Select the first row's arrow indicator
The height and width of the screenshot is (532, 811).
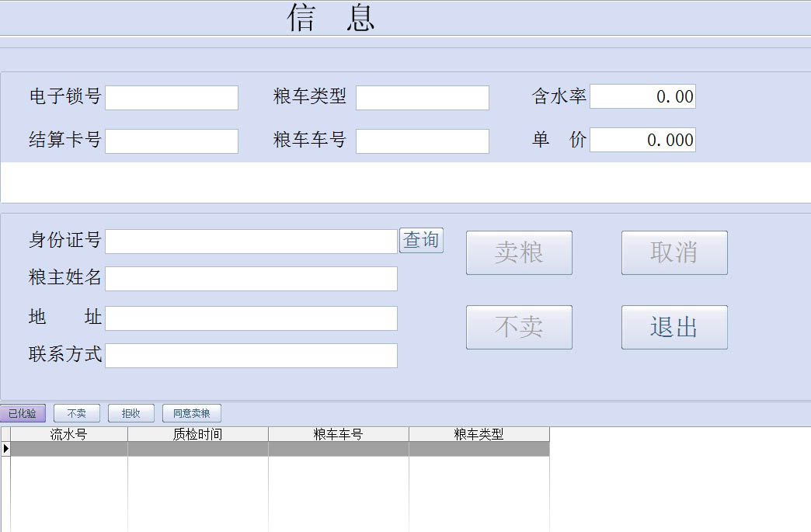5,449
